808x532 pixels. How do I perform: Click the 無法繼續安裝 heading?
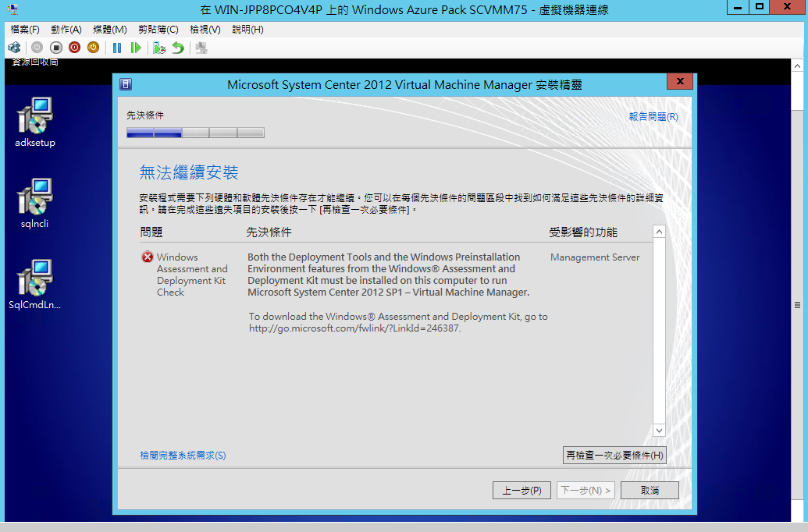(x=189, y=172)
